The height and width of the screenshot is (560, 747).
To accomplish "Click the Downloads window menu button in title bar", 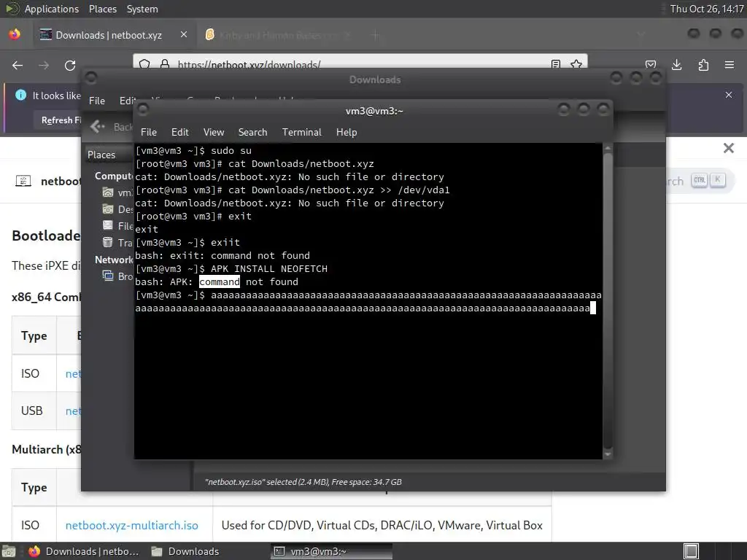I will [x=90, y=77].
